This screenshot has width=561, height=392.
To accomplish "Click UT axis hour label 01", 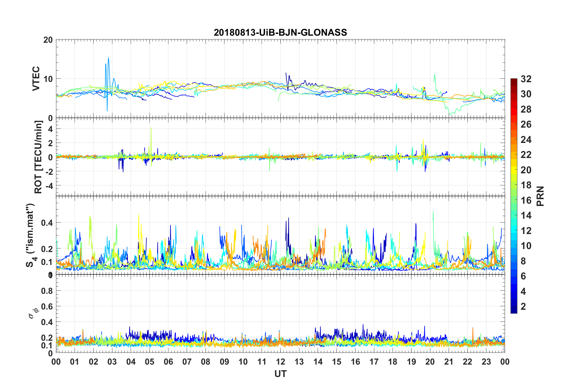I will click(75, 362).
